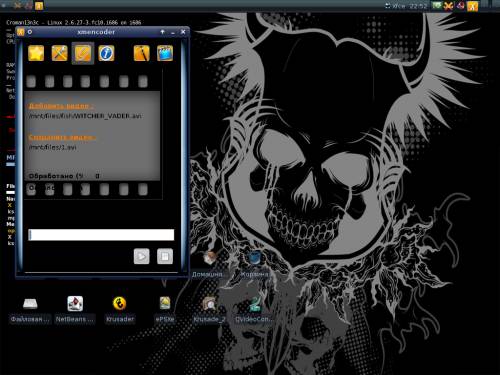Click the clapperboard video icon in xmencoder

click(165, 53)
